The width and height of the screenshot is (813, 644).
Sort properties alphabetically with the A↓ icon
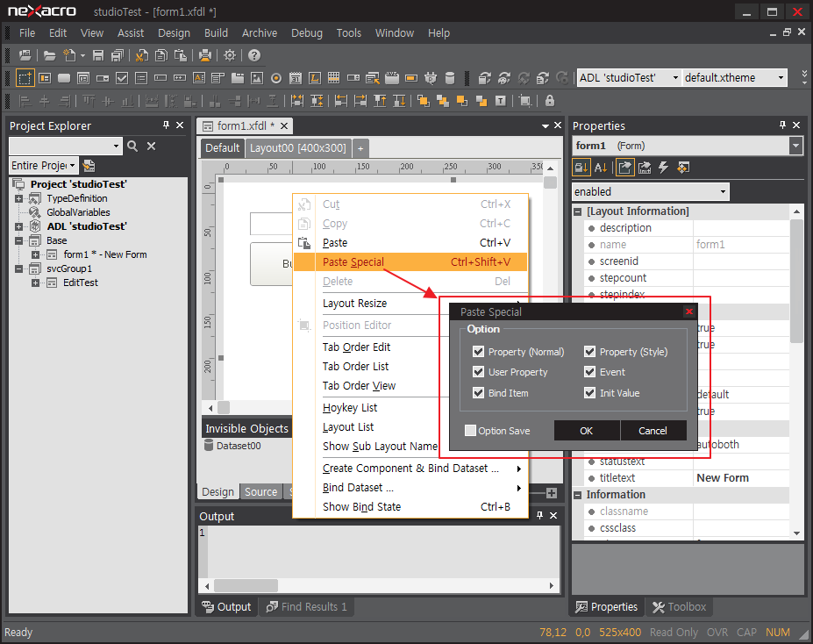click(601, 168)
